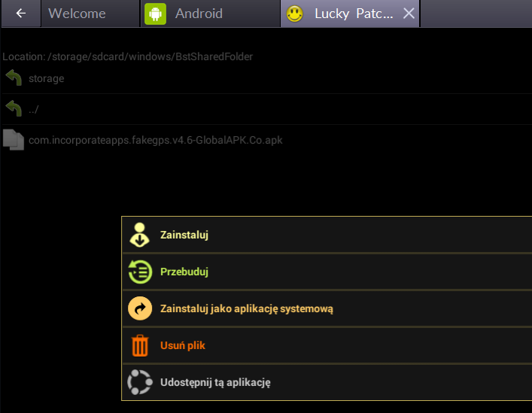Click the orange system install arrow icon

[x=140, y=308]
